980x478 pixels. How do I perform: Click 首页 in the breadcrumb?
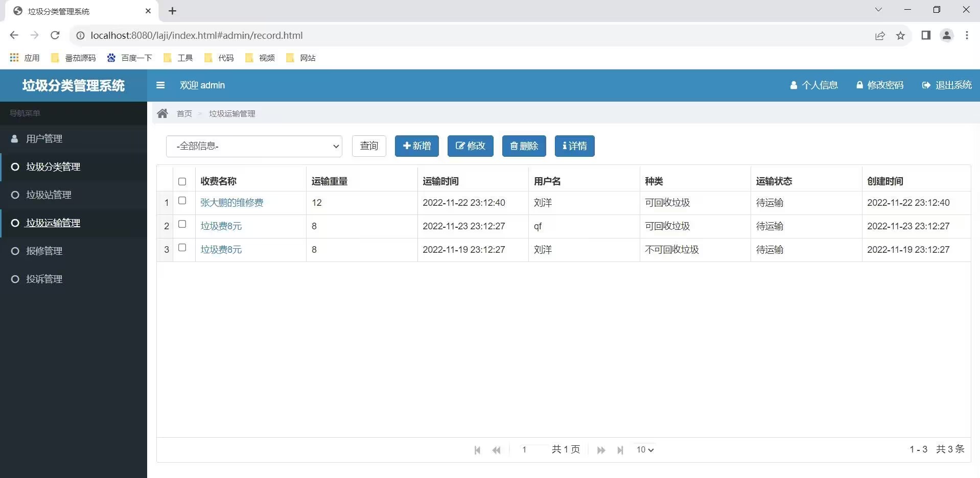[184, 113]
